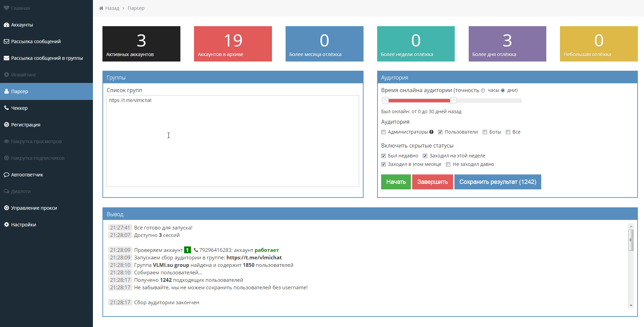The width and height of the screenshot is (644, 327).
Task: Check the Не заходил давно option
Action: coord(448,165)
